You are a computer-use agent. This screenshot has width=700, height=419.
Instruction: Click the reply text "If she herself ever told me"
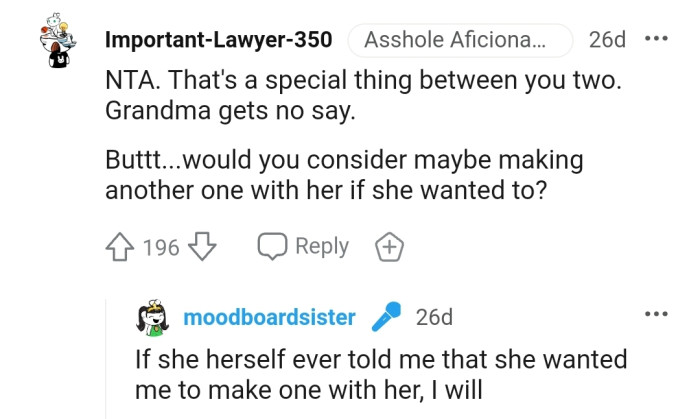coord(381,374)
